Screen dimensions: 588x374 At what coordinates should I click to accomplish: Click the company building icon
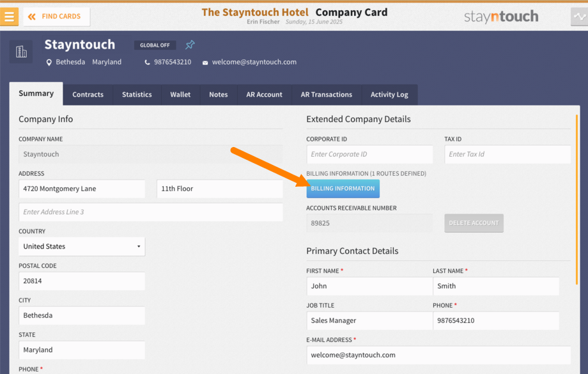pyautogui.click(x=21, y=51)
